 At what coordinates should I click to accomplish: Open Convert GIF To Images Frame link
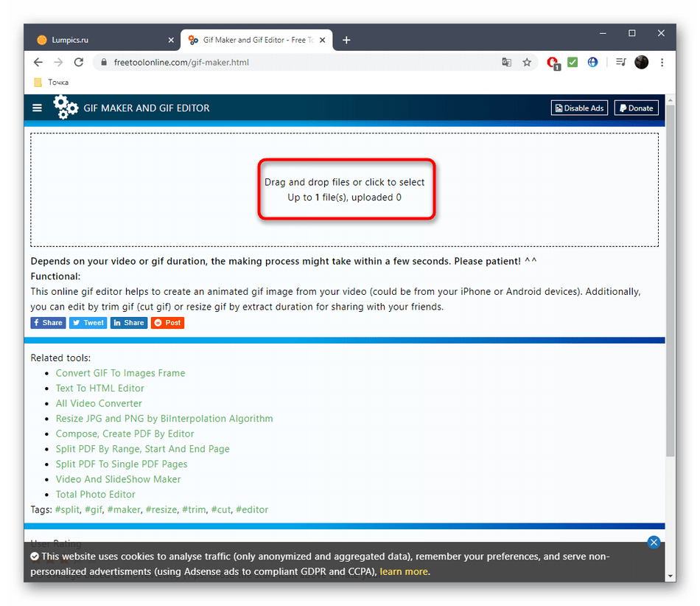121,373
